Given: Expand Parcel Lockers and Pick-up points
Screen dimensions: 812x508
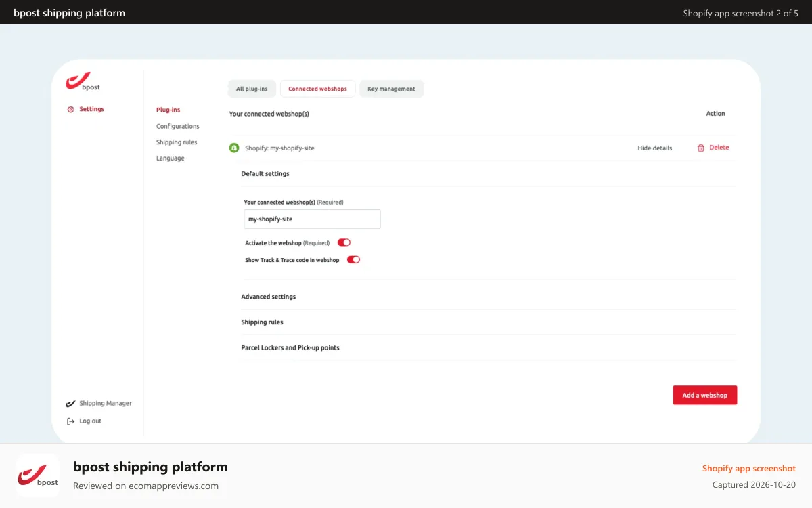Looking at the screenshot, I should (290, 348).
